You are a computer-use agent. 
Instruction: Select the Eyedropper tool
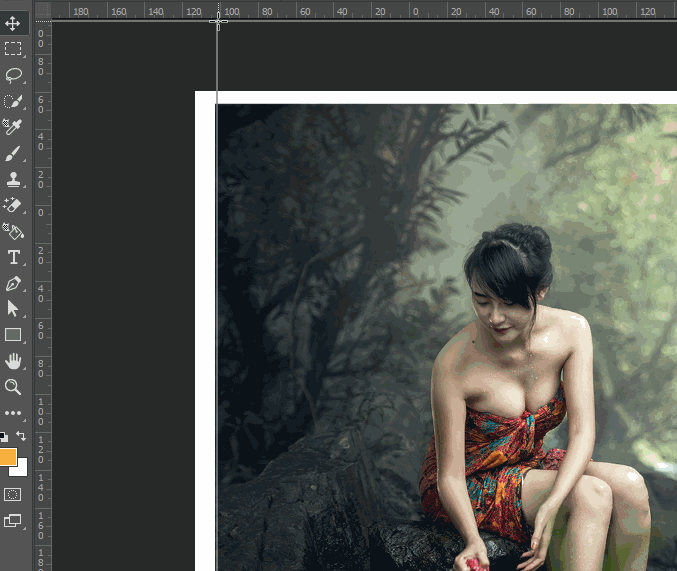click(x=13, y=127)
